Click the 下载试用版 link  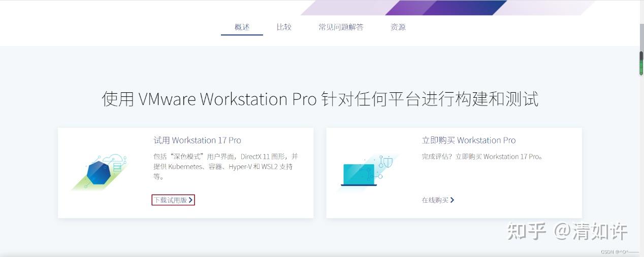coord(173,200)
